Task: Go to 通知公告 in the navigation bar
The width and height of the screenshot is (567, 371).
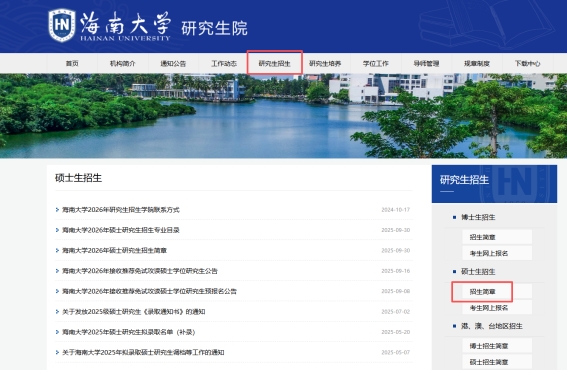Action: pyautogui.click(x=173, y=64)
